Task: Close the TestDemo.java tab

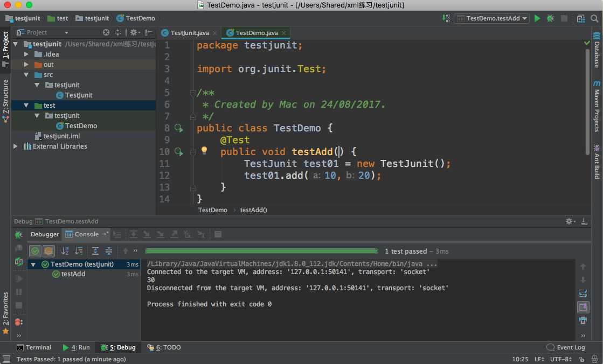Action: pyautogui.click(x=284, y=33)
